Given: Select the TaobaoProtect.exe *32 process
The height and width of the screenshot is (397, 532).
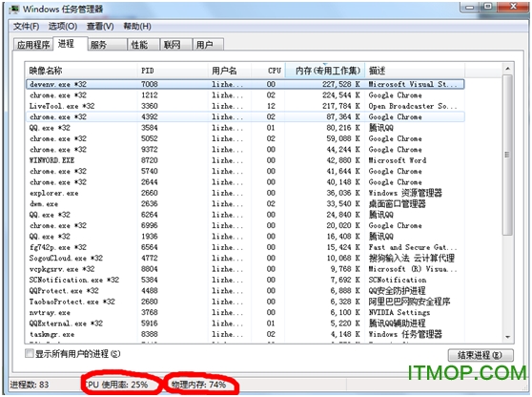Looking at the screenshot, I should (x=245, y=302).
